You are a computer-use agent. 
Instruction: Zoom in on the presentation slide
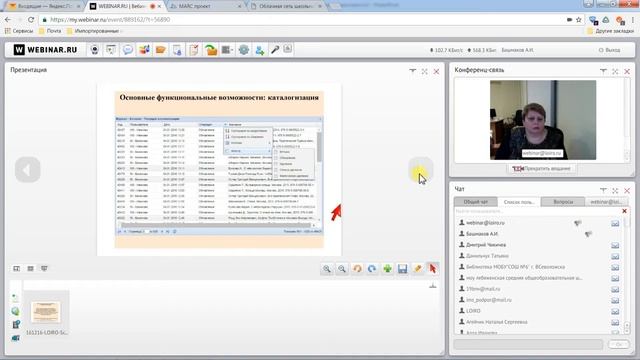[x=327, y=269]
